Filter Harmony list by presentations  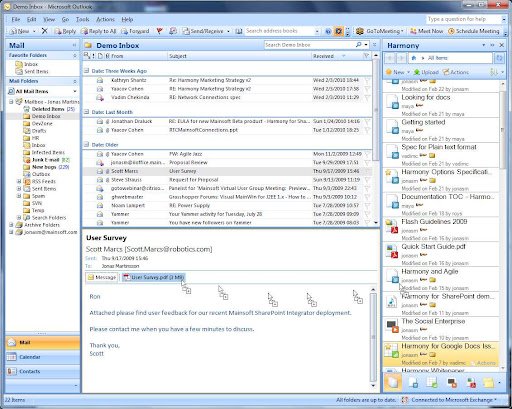tap(452, 383)
